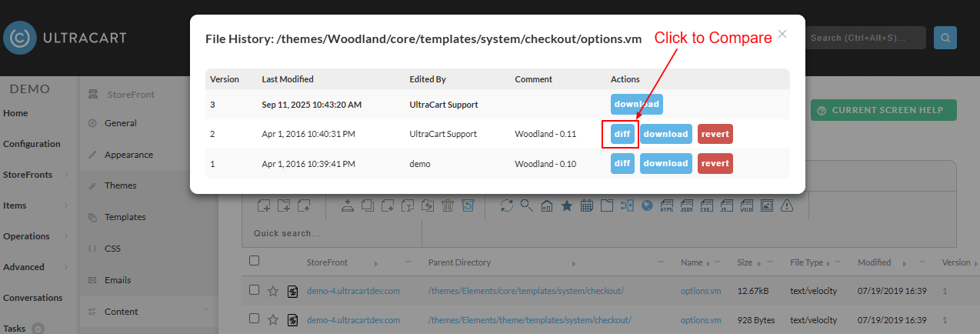
Task: Open the Parent Directory column sort dropdown
Action: [x=575, y=263]
